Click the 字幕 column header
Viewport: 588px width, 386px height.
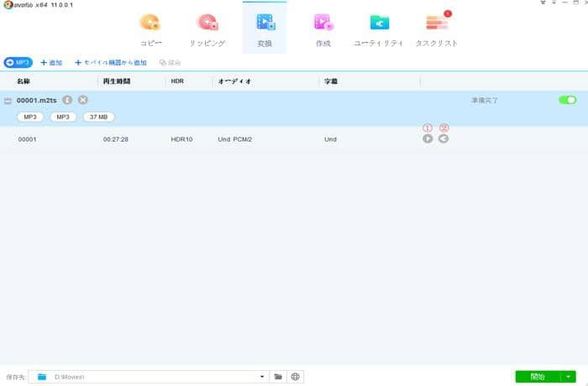click(x=331, y=81)
